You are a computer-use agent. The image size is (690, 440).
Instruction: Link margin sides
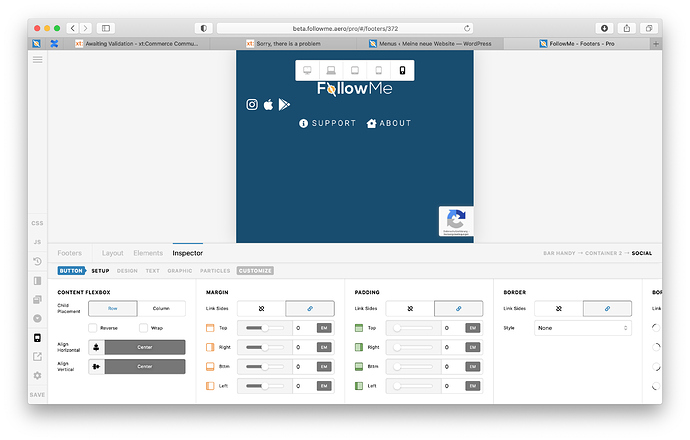(x=310, y=308)
